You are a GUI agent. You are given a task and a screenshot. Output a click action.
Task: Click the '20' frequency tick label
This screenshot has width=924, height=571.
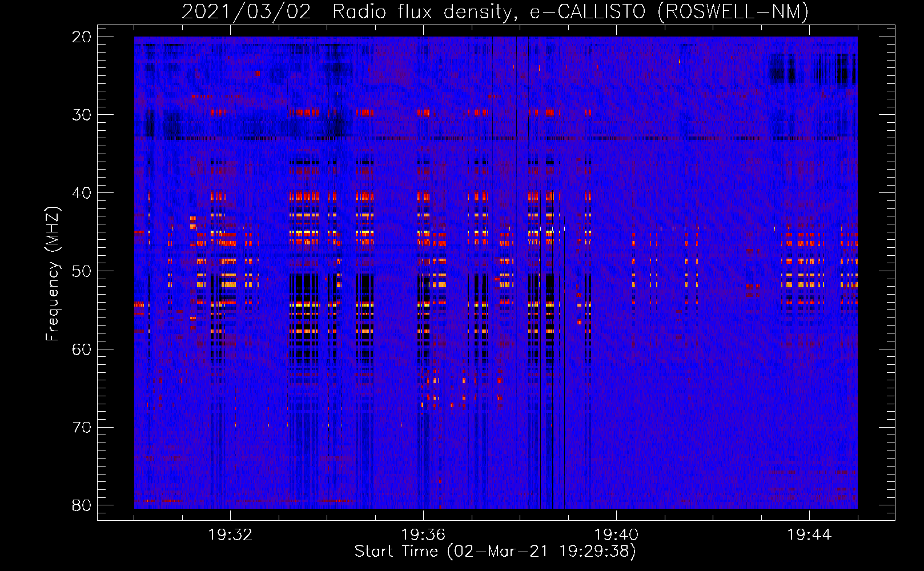pos(82,37)
